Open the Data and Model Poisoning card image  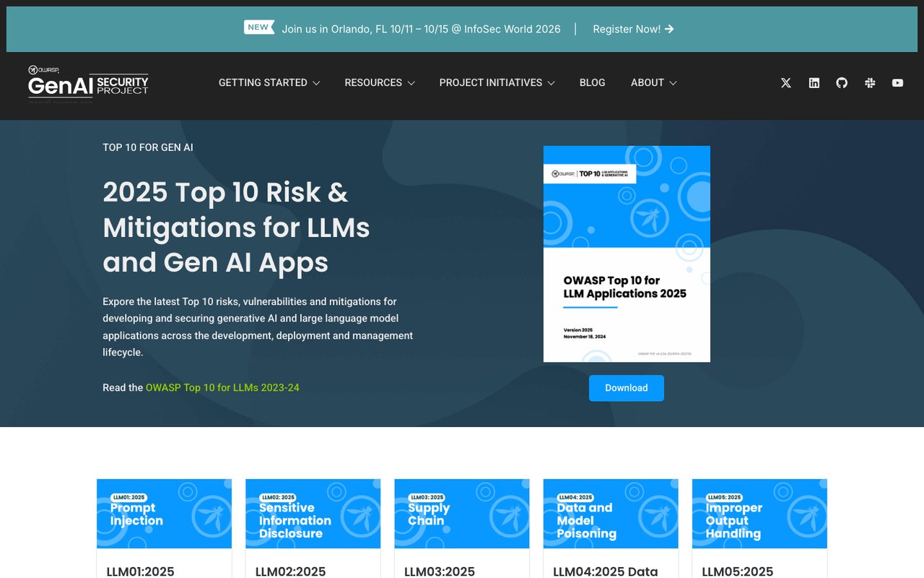click(x=611, y=514)
